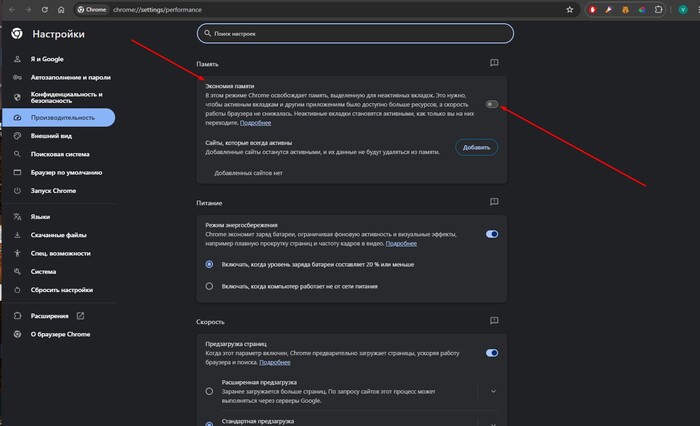Select the Производительность menu item
Screen dimensions: 700x426
(58, 117)
